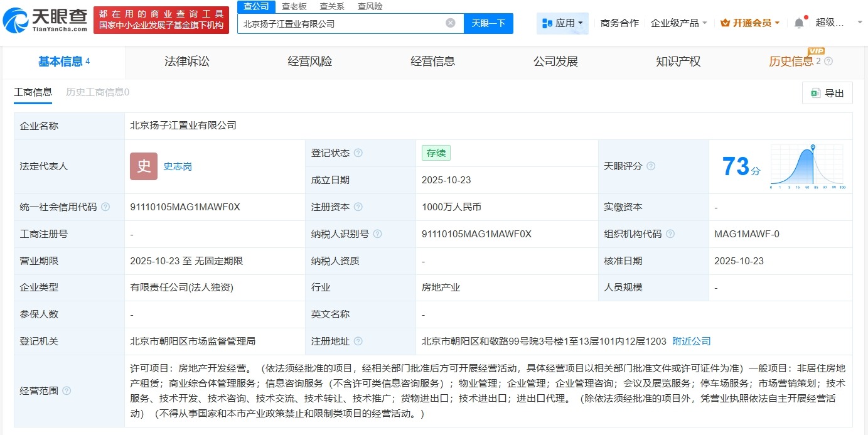Click the 史 avatar of the legal representative

(143, 166)
